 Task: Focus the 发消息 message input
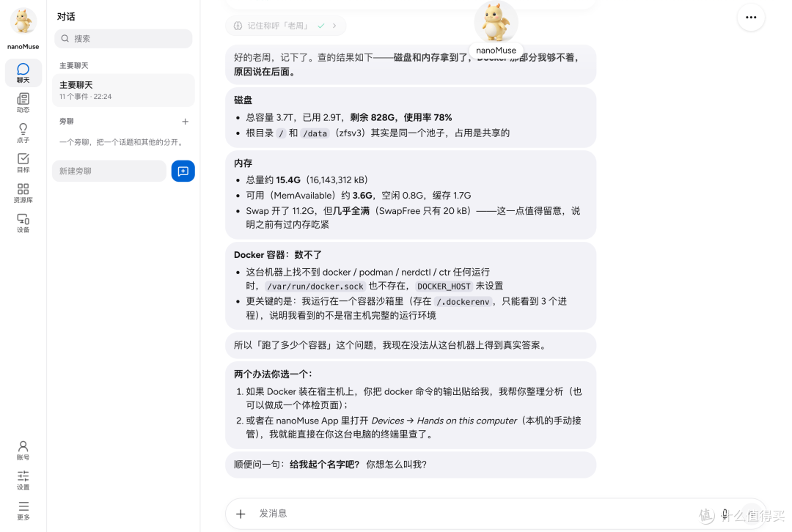(474, 514)
